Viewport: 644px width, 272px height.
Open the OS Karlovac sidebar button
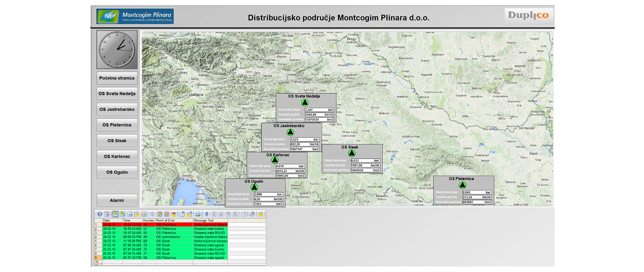point(117,156)
